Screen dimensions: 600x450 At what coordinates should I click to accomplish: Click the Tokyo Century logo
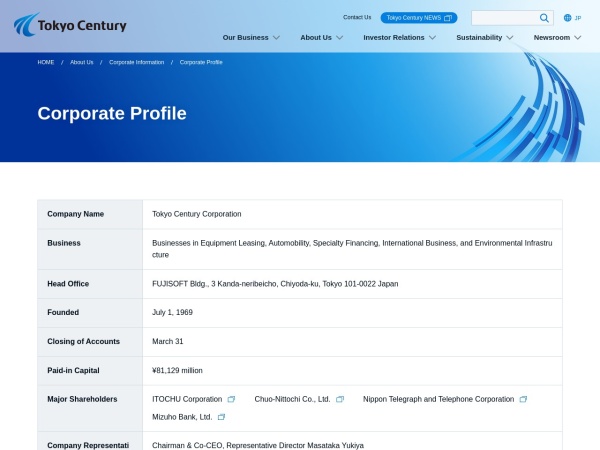(70, 25)
